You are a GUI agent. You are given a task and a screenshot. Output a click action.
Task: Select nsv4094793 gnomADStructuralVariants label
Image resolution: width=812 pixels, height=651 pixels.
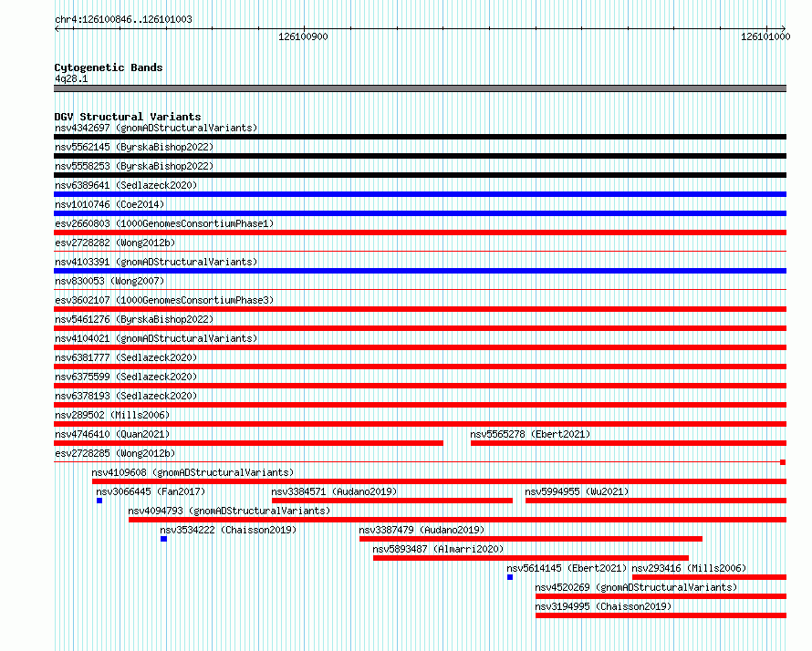pos(229,511)
